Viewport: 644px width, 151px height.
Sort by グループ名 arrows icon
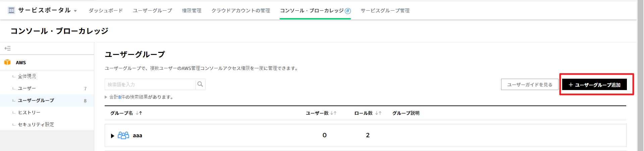tap(139, 113)
